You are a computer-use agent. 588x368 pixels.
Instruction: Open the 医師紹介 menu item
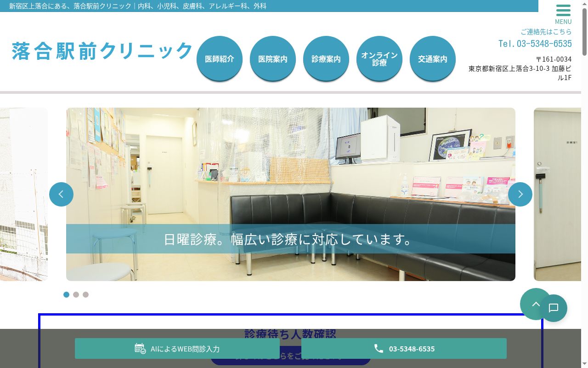(x=220, y=59)
